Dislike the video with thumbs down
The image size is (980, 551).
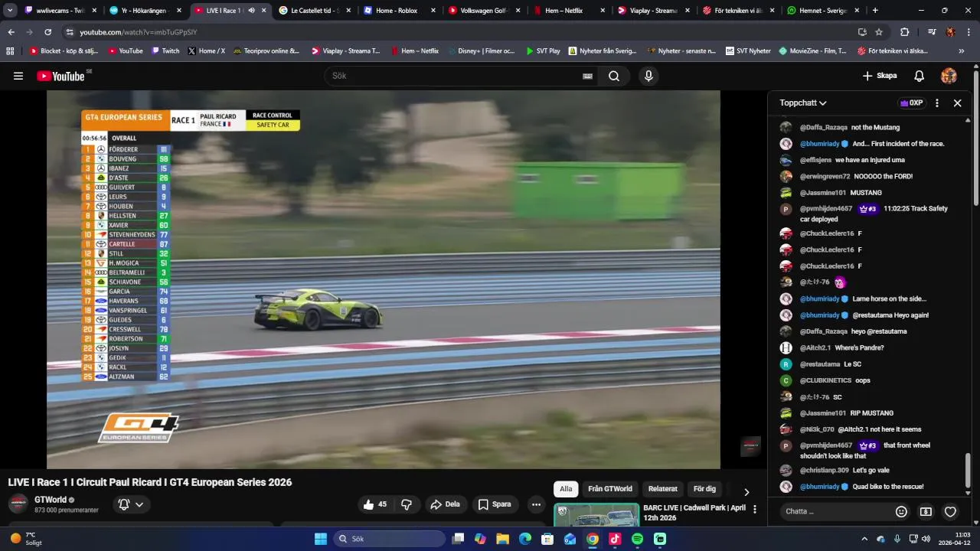(407, 504)
